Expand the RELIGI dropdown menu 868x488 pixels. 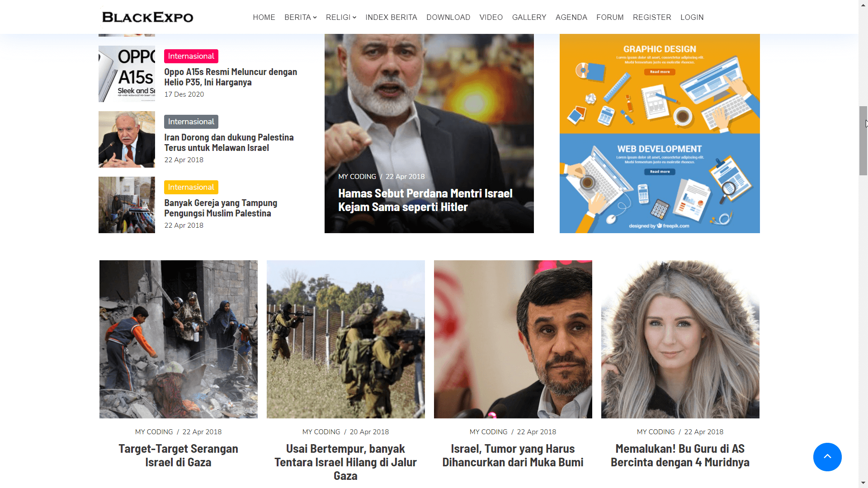(341, 17)
